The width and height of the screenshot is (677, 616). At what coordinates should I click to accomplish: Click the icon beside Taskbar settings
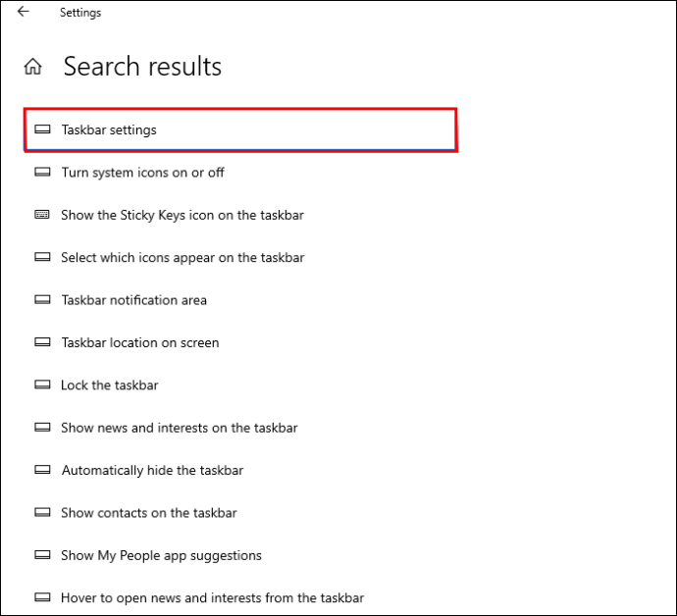(x=42, y=129)
